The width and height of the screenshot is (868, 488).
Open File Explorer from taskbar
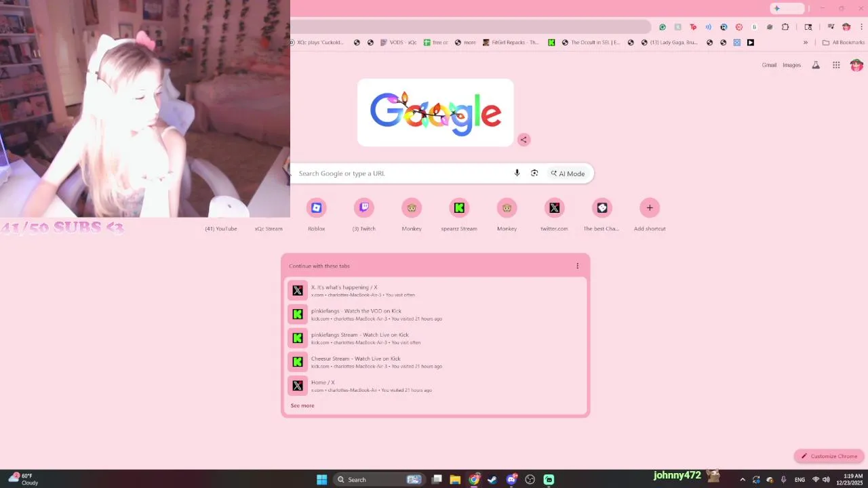click(x=455, y=480)
